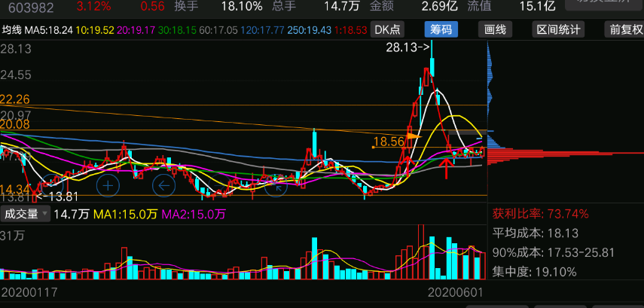Click the light blue 250:19.43 MA value
The height and width of the screenshot is (308, 644).
[310, 30]
